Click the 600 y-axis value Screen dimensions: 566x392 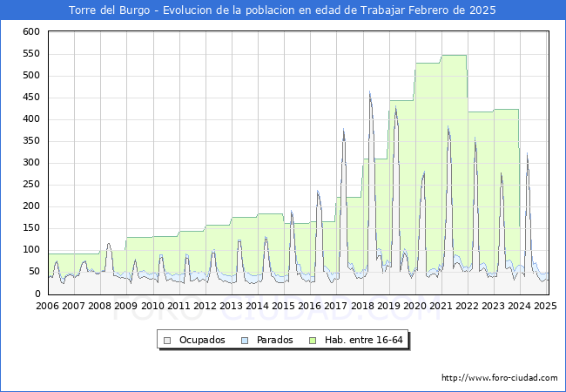click(x=31, y=32)
